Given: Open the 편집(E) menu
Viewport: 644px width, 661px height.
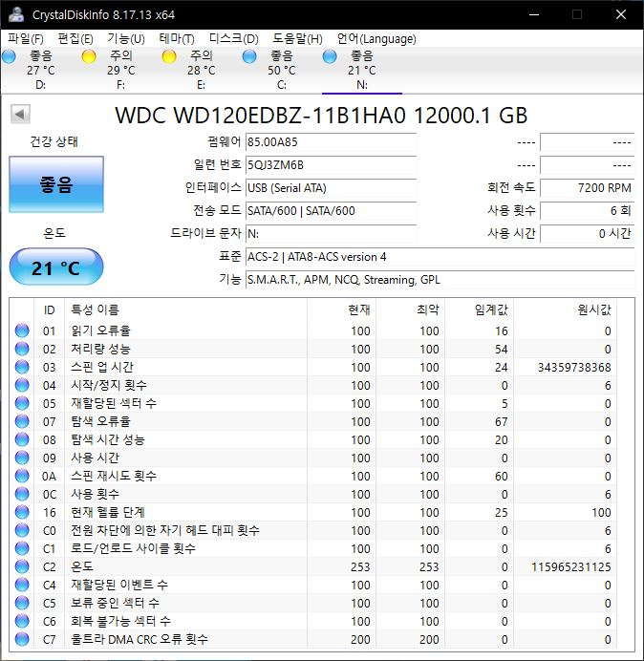Looking at the screenshot, I should (x=75, y=39).
